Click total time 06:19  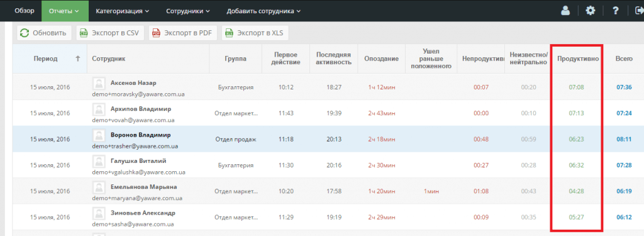[624, 191]
